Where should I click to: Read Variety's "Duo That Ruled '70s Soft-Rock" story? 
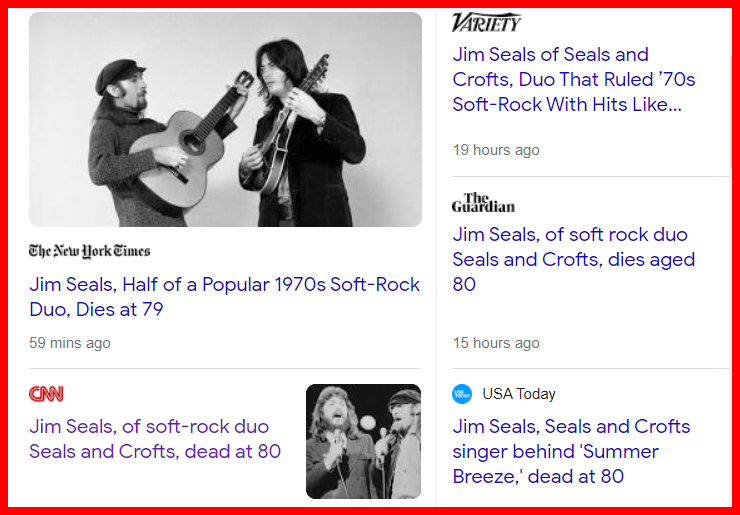click(573, 79)
